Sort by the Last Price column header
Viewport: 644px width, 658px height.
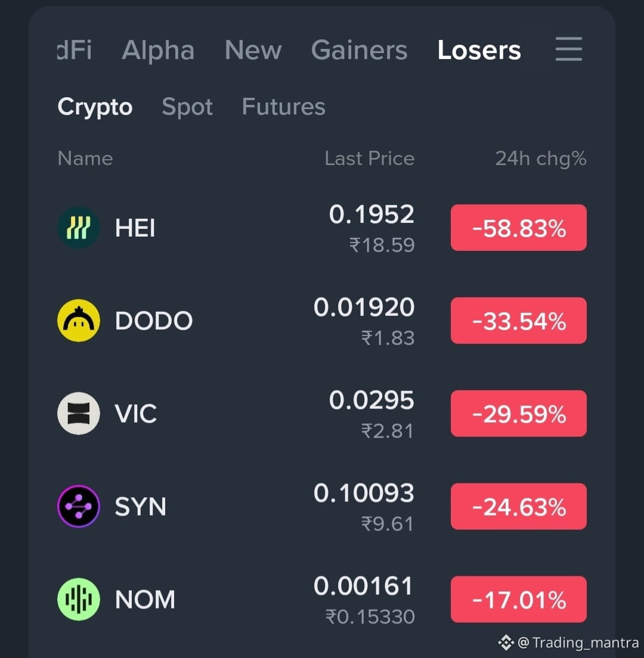[x=370, y=159]
